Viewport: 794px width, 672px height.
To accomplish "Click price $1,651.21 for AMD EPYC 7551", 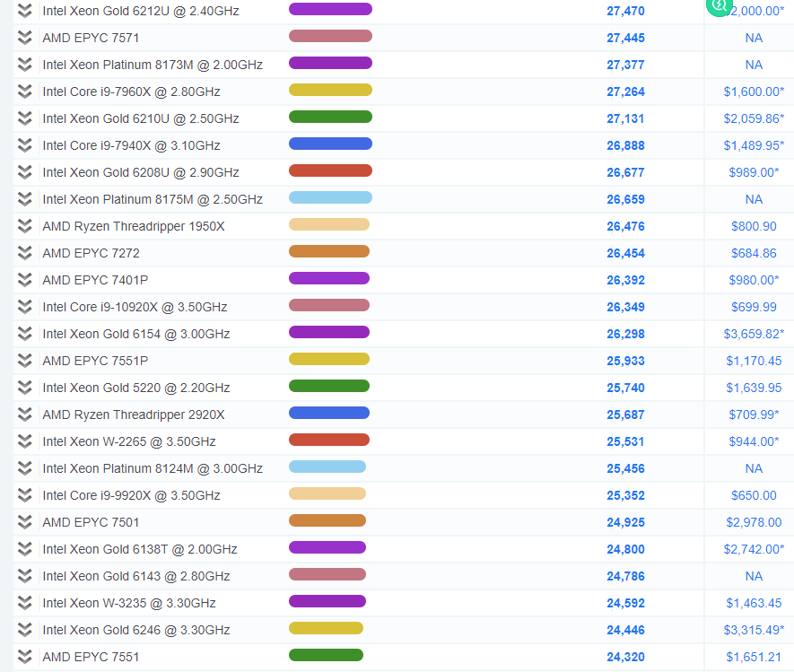I will tap(754, 657).
